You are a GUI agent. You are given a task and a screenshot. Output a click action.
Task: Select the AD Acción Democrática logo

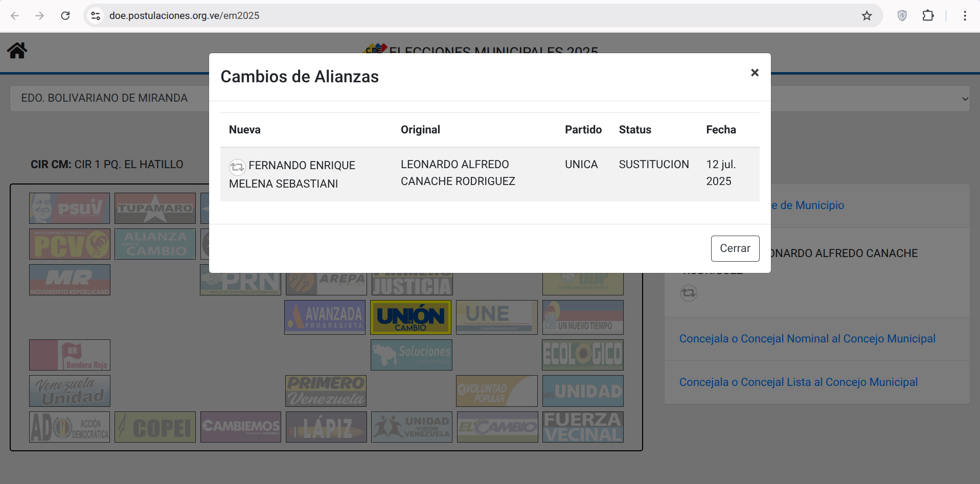(70, 427)
